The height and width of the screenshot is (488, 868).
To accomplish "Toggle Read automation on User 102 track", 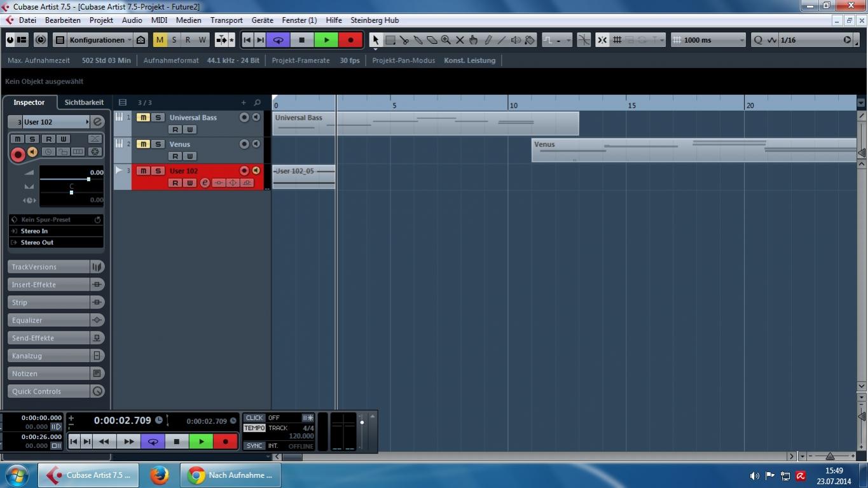I will point(175,183).
